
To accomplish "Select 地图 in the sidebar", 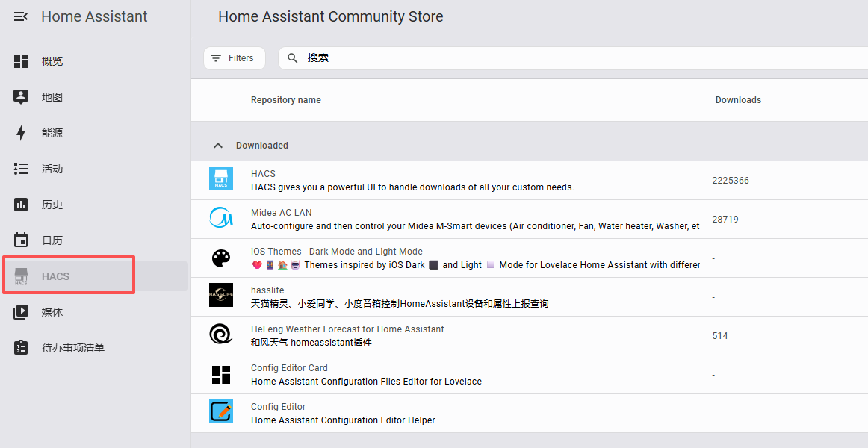I will [52, 97].
